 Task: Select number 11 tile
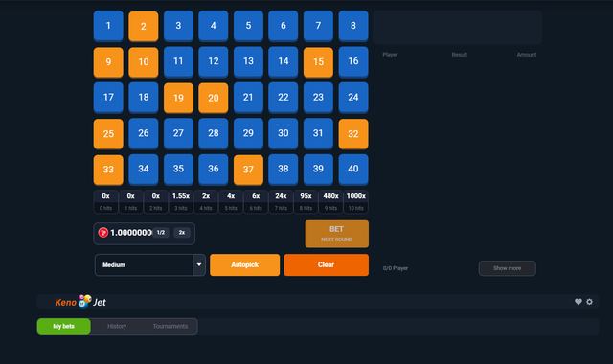coord(178,61)
